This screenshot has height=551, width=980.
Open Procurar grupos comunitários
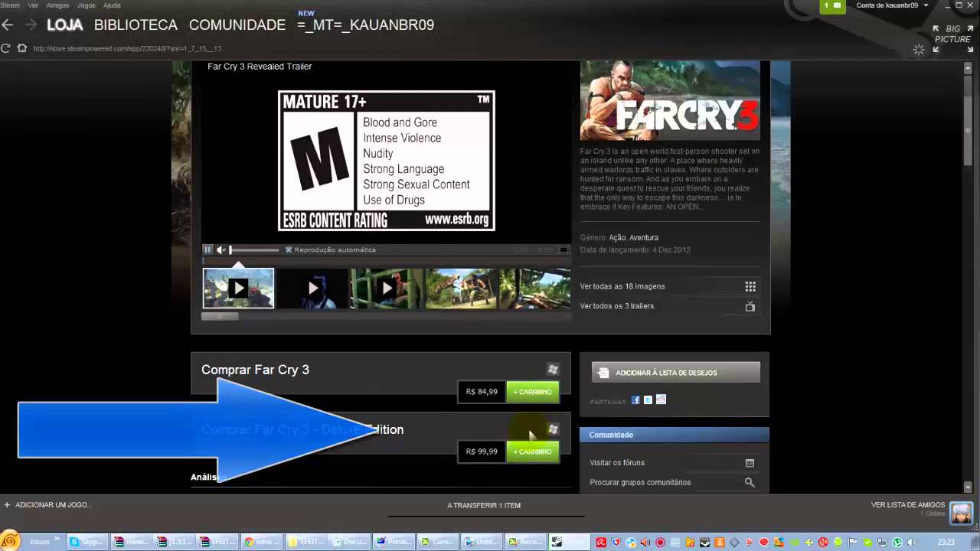coord(640,483)
